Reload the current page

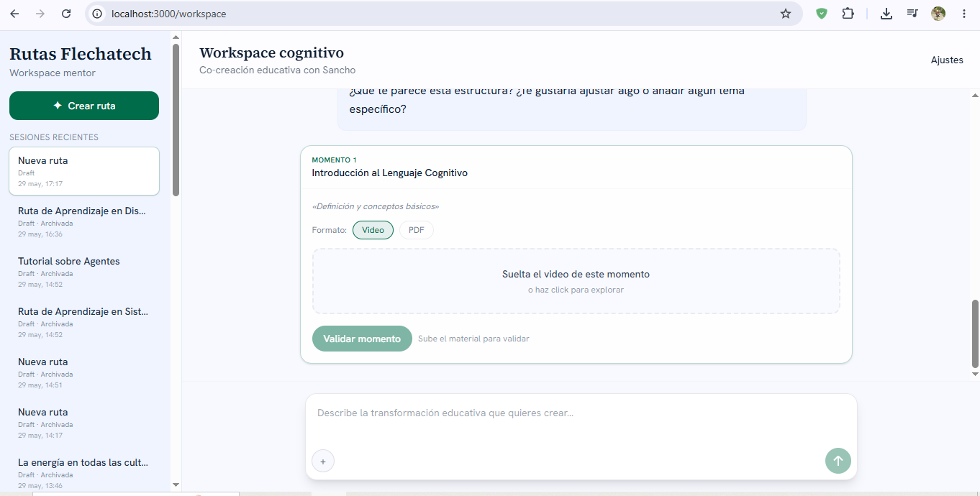tap(66, 14)
